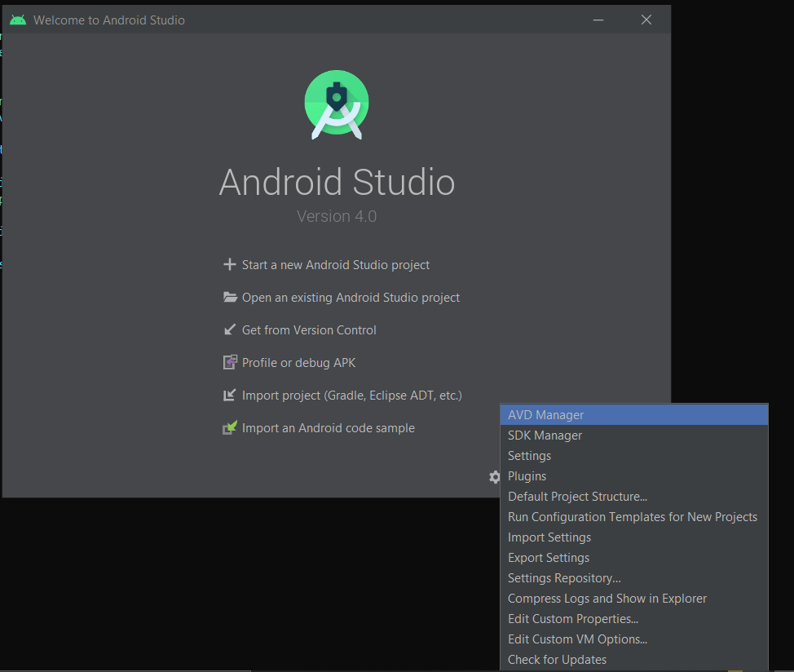This screenshot has height=672, width=794.
Task: Select Profile or debug APK
Action: point(298,363)
